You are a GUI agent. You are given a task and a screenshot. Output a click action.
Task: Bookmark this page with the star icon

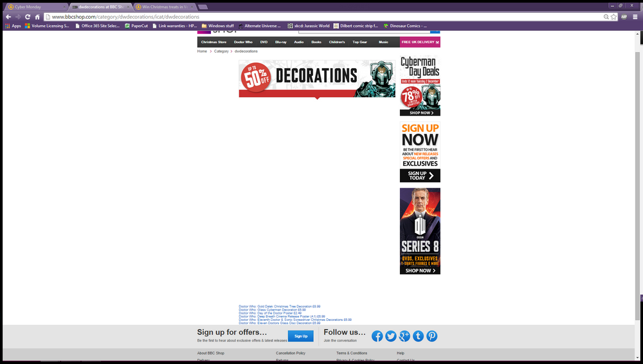613,17
